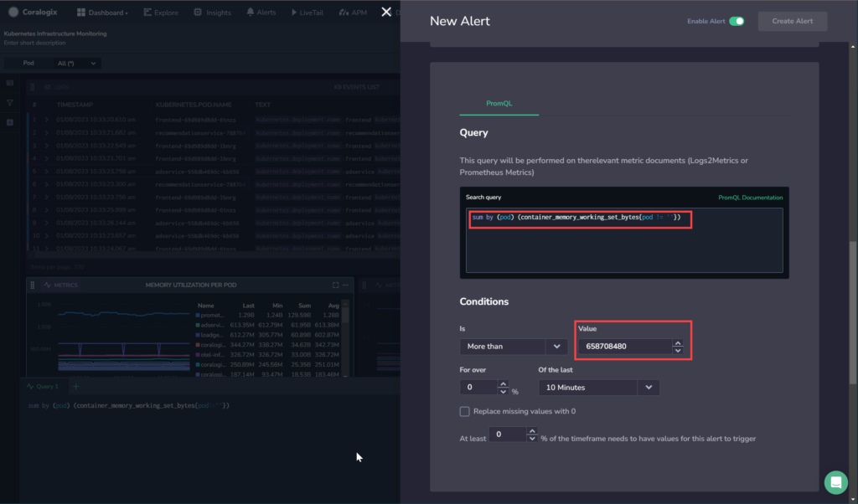Screen dimensions: 858x504
Task: Click the Avg column header in legend
Action: [x=333, y=306]
